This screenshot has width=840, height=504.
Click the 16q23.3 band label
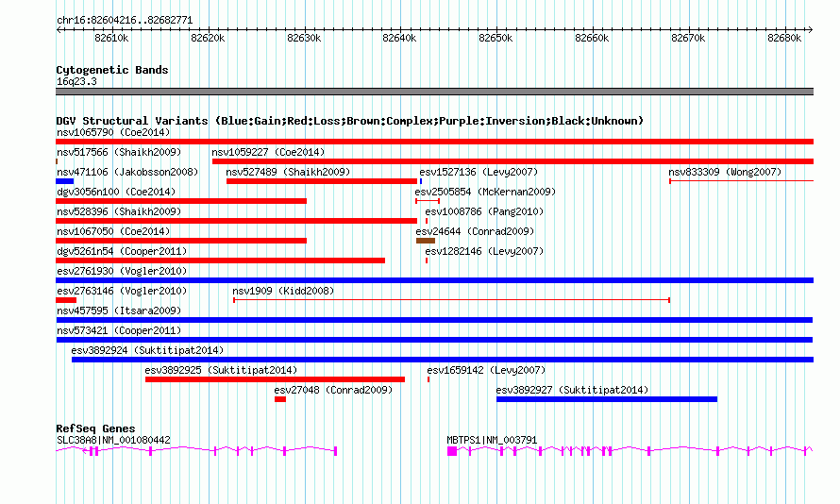pyautogui.click(x=76, y=81)
